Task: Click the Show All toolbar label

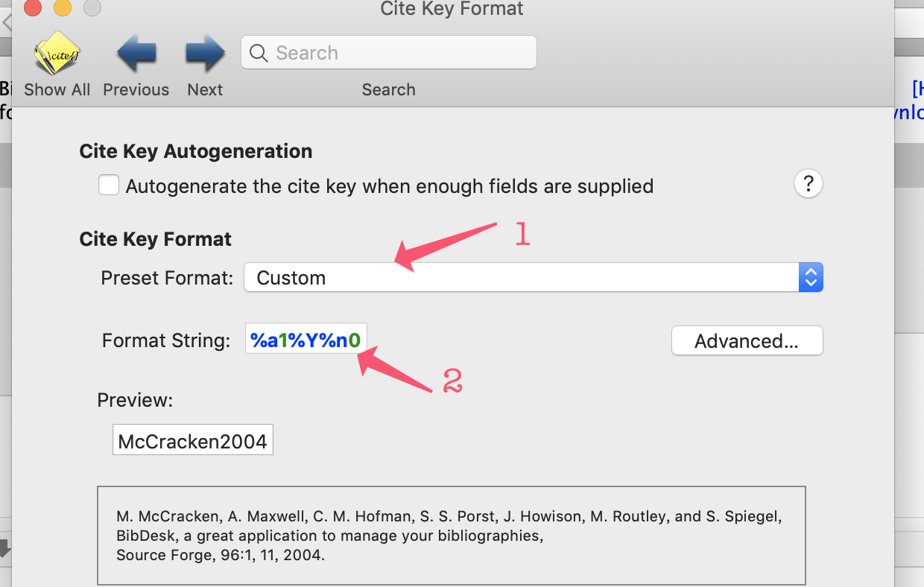Action: [x=57, y=89]
